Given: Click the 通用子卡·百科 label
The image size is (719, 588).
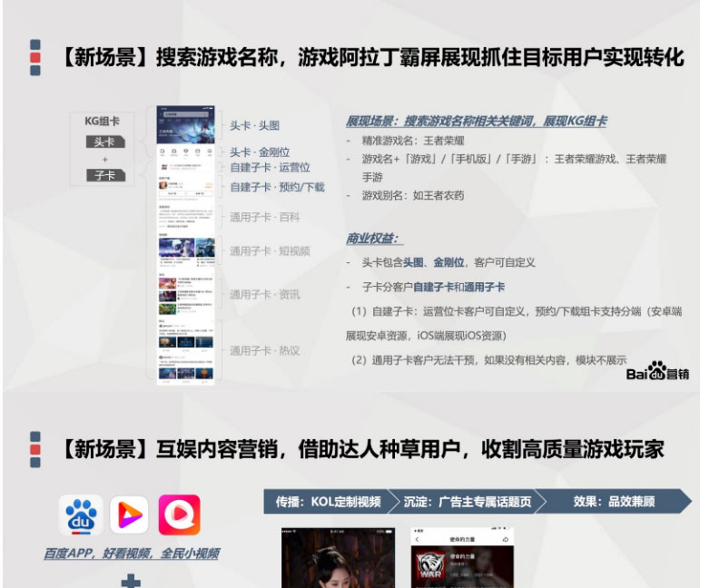Looking at the screenshot, I should click(x=264, y=217).
